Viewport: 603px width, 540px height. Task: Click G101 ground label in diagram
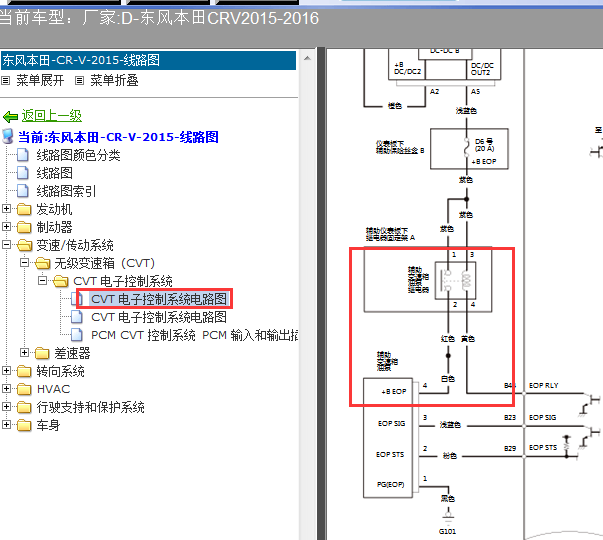pos(447,531)
